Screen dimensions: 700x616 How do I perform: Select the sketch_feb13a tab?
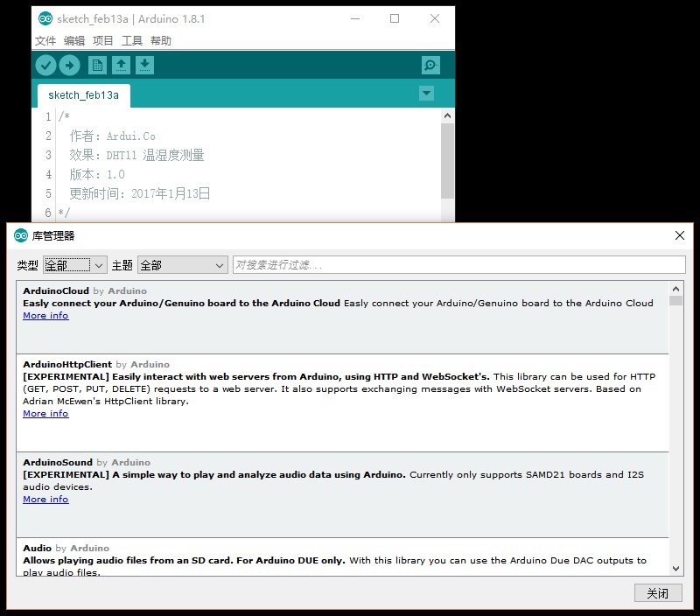(x=83, y=95)
